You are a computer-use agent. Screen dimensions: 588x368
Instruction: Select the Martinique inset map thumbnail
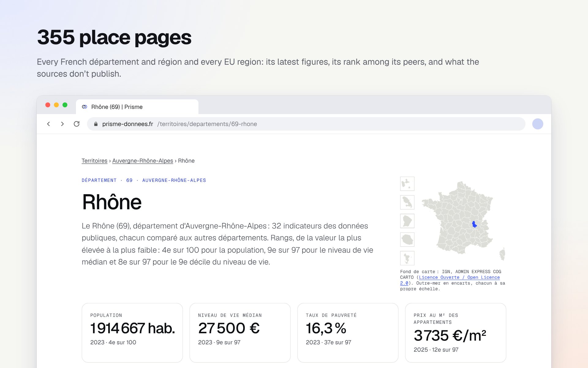(407, 202)
